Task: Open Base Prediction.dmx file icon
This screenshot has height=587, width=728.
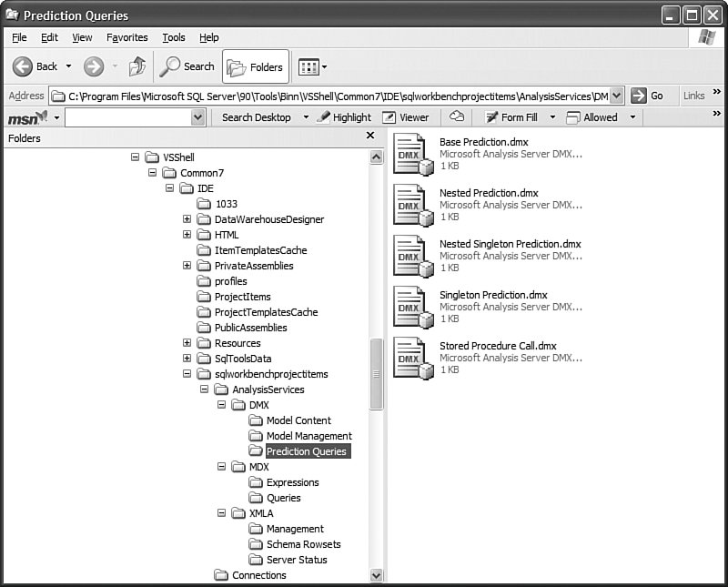Action: click(x=412, y=154)
